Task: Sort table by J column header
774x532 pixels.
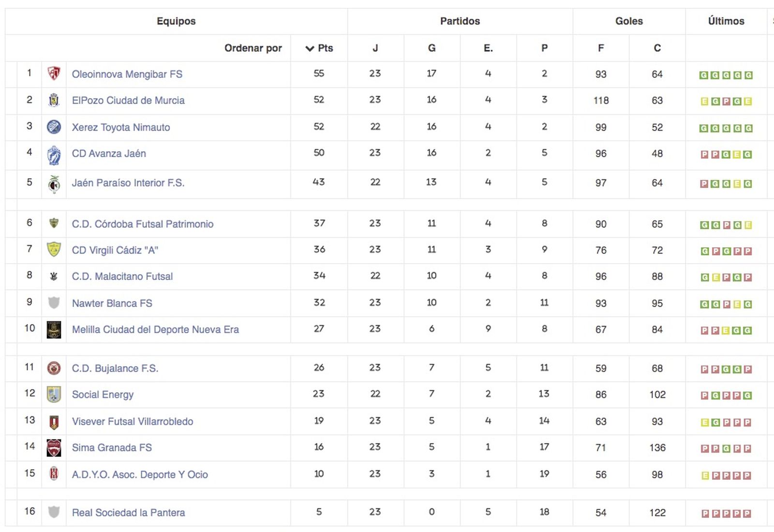Action: point(375,48)
